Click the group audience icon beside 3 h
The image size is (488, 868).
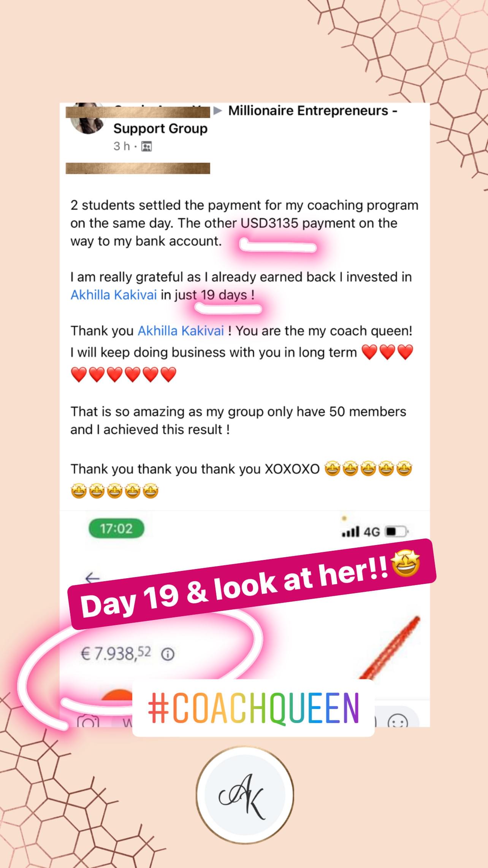point(147,146)
